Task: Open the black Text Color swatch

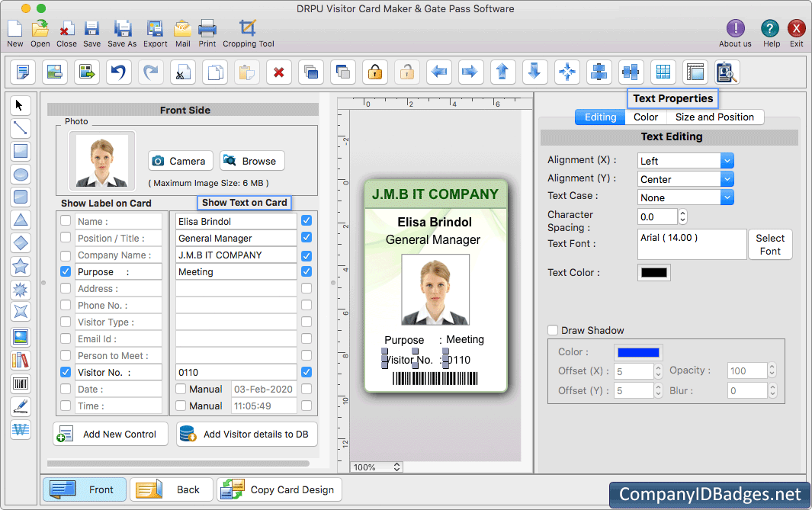Action: click(x=654, y=272)
